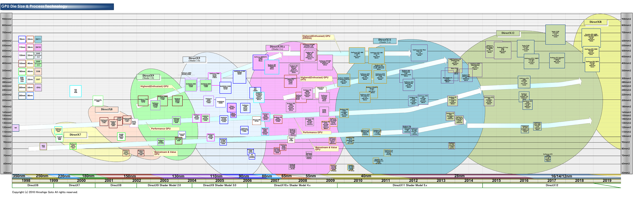
Task: Click the Radeon X800 (R423) box
Action: (x=191, y=85)
